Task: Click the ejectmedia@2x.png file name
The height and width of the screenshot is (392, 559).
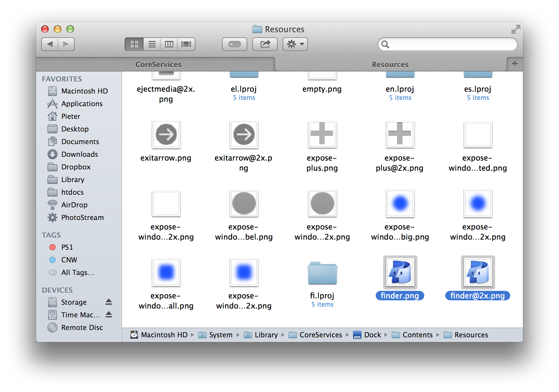Action: (x=166, y=94)
